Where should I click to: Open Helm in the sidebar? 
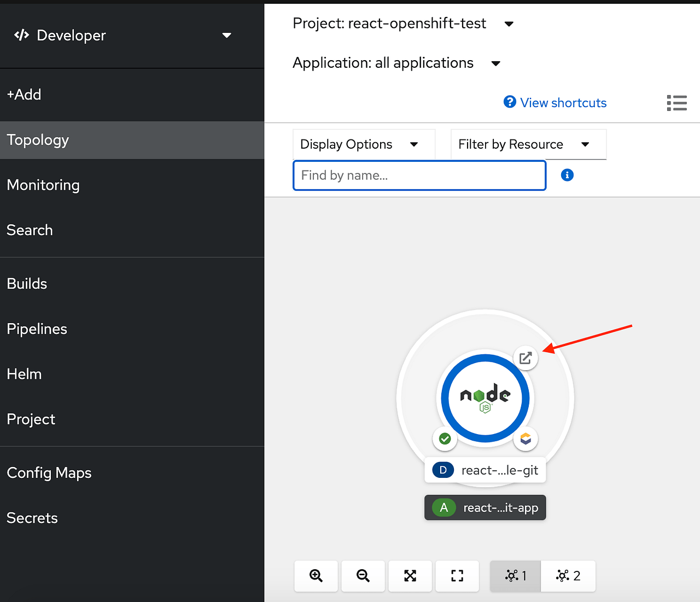click(x=132, y=374)
